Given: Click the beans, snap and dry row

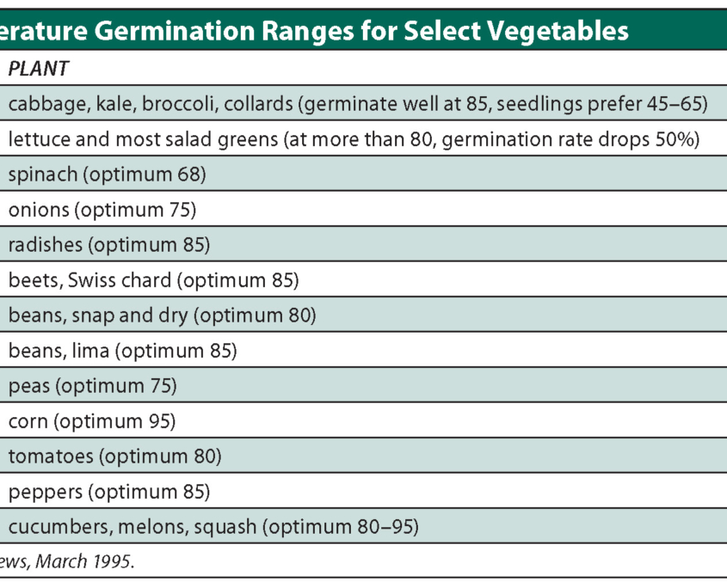Looking at the screenshot, I should click(162, 315).
